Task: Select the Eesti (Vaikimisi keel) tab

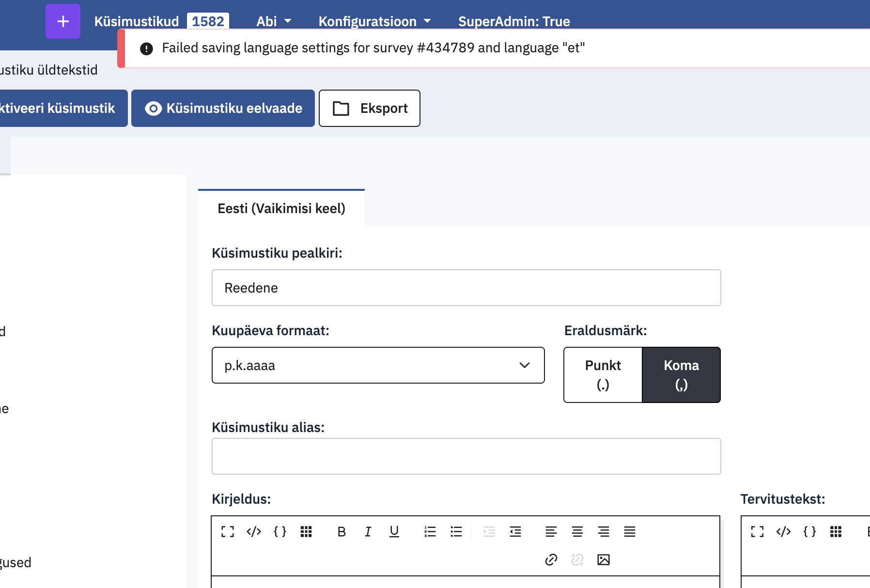Action: [x=281, y=208]
